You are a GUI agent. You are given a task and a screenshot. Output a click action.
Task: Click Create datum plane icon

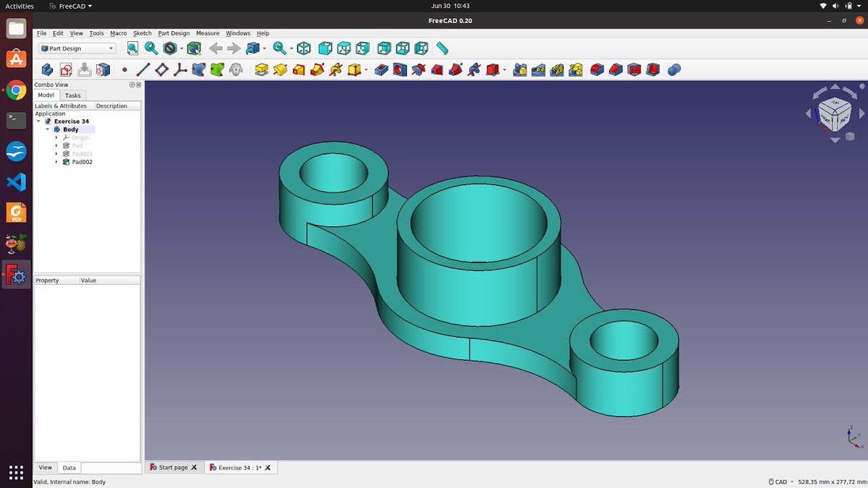tap(161, 69)
